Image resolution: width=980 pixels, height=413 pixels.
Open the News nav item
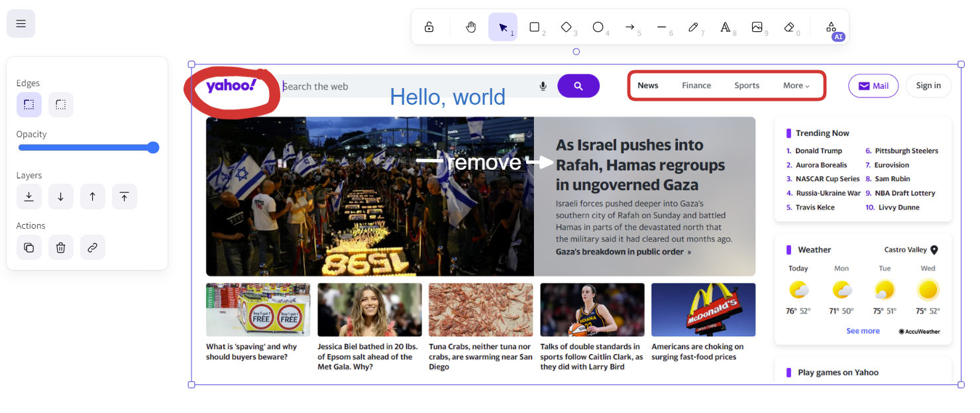(x=648, y=86)
